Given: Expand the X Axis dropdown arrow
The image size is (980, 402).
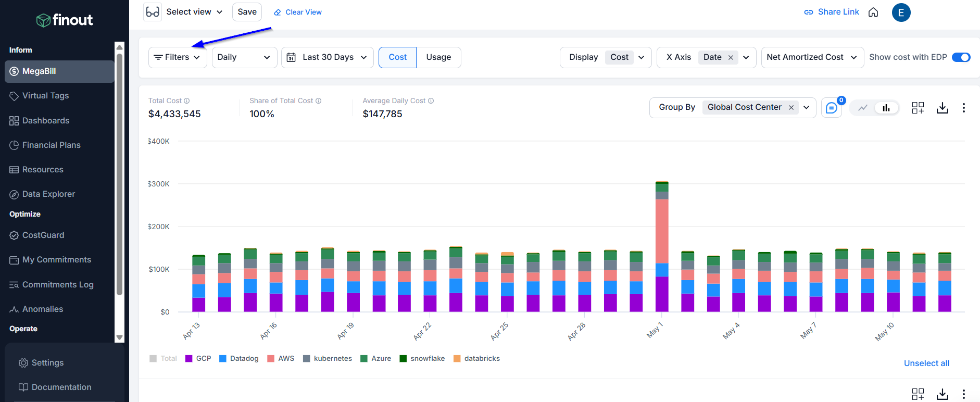Looking at the screenshot, I should click(x=746, y=57).
